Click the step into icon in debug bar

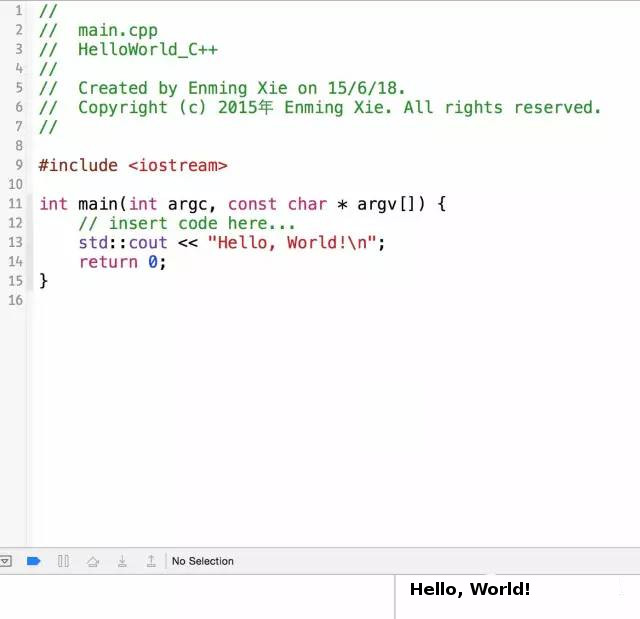point(122,561)
